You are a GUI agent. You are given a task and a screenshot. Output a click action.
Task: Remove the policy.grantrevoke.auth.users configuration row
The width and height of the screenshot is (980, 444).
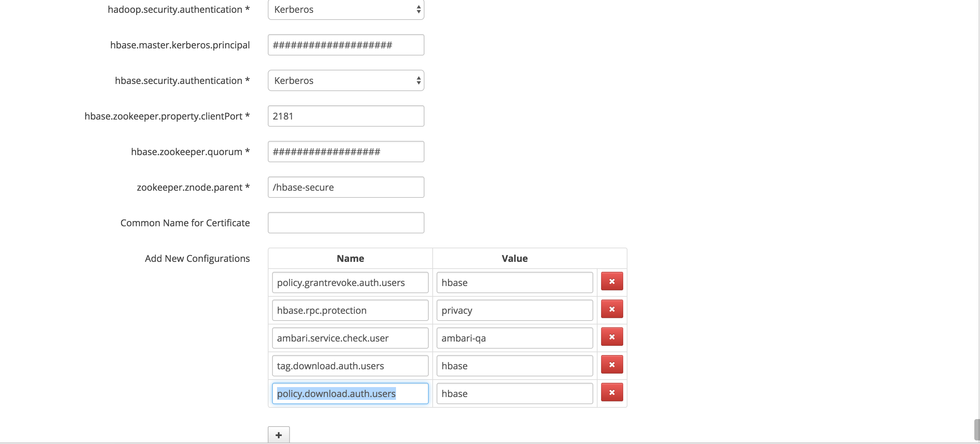pos(612,281)
